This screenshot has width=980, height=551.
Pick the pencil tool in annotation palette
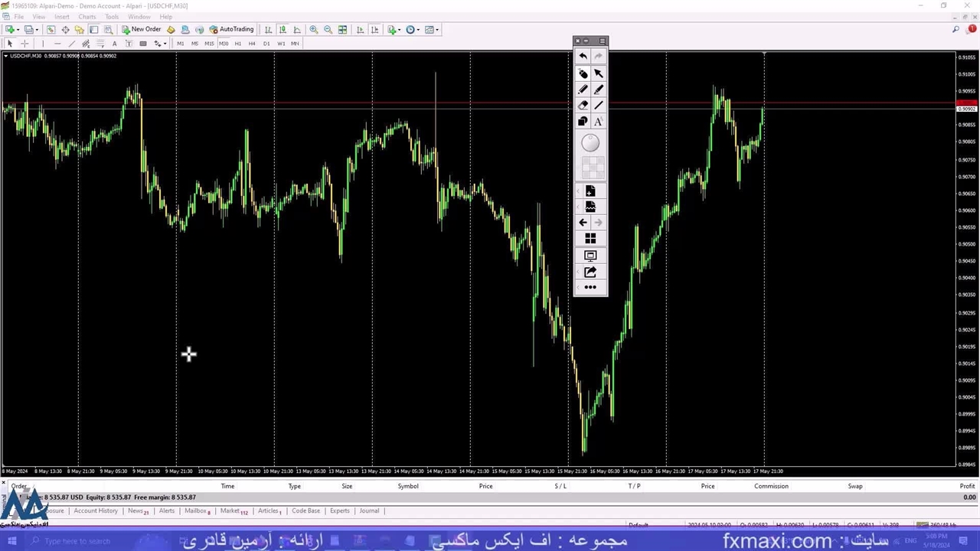[583, 90]
